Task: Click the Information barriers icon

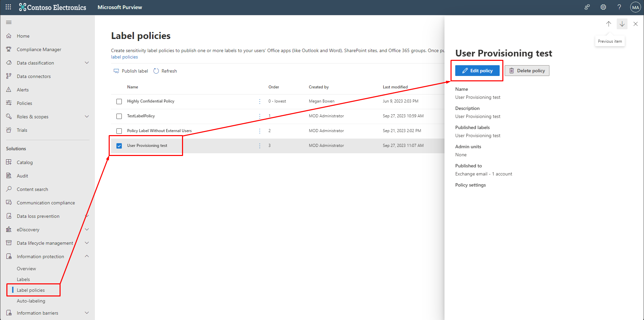Action: (x=9, y=313)
